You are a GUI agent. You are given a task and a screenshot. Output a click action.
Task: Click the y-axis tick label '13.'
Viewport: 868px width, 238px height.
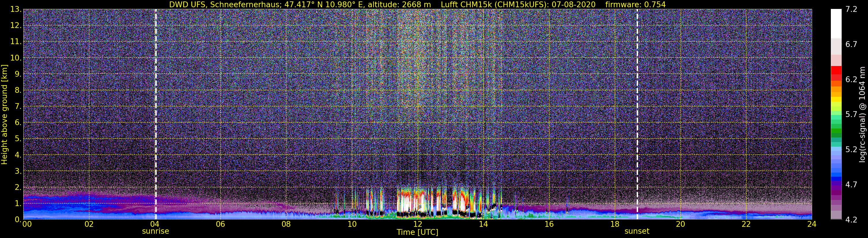tap(16, 10)
